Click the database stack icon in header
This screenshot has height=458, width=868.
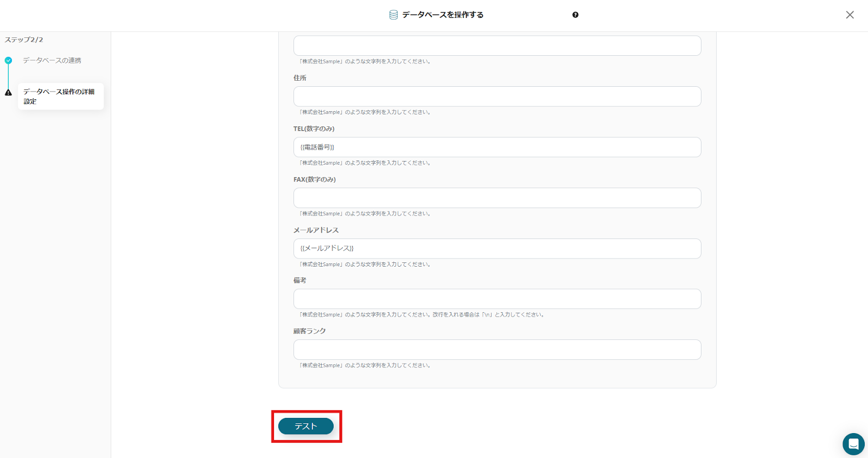point(393,15)
